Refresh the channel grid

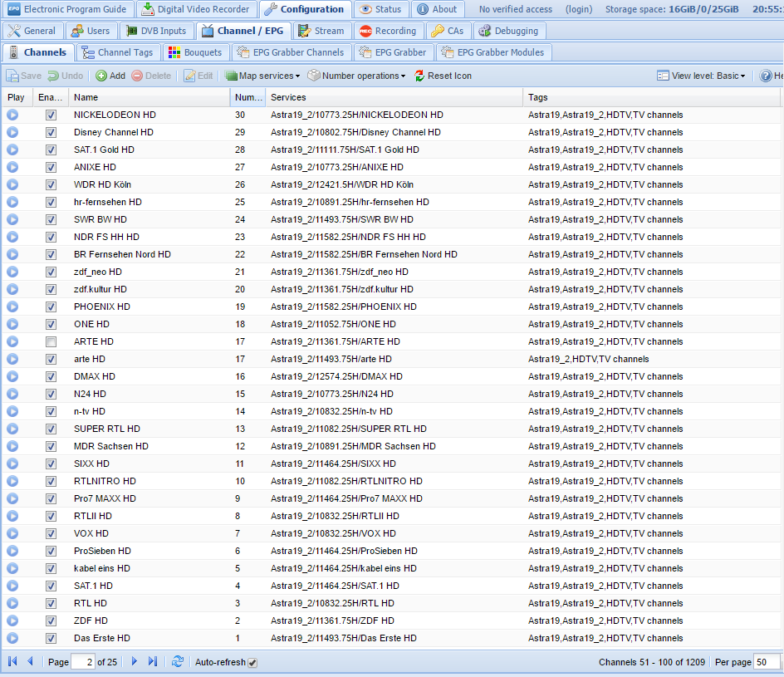[178, 661]
